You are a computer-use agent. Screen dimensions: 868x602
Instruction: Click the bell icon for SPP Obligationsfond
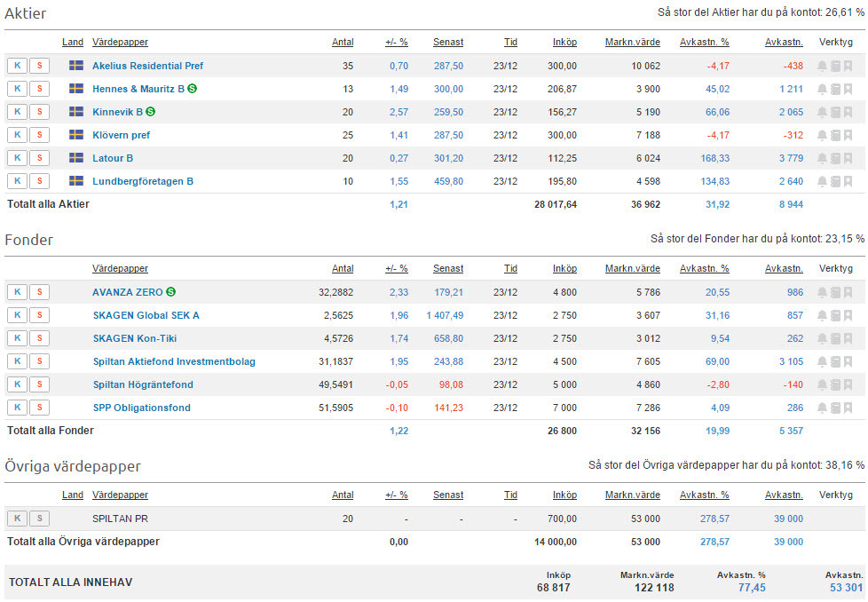(x=822, y=408)
